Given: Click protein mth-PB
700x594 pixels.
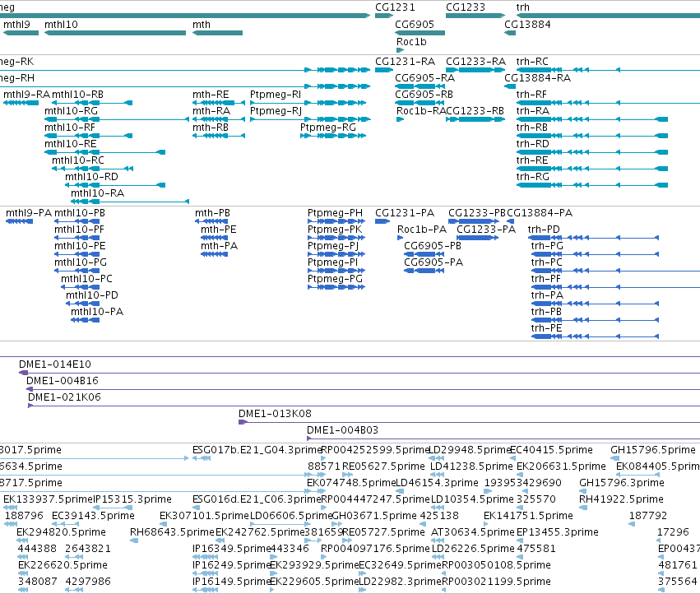Looking at the screenshot, I should pyautogui.click(x=212, y=213).
